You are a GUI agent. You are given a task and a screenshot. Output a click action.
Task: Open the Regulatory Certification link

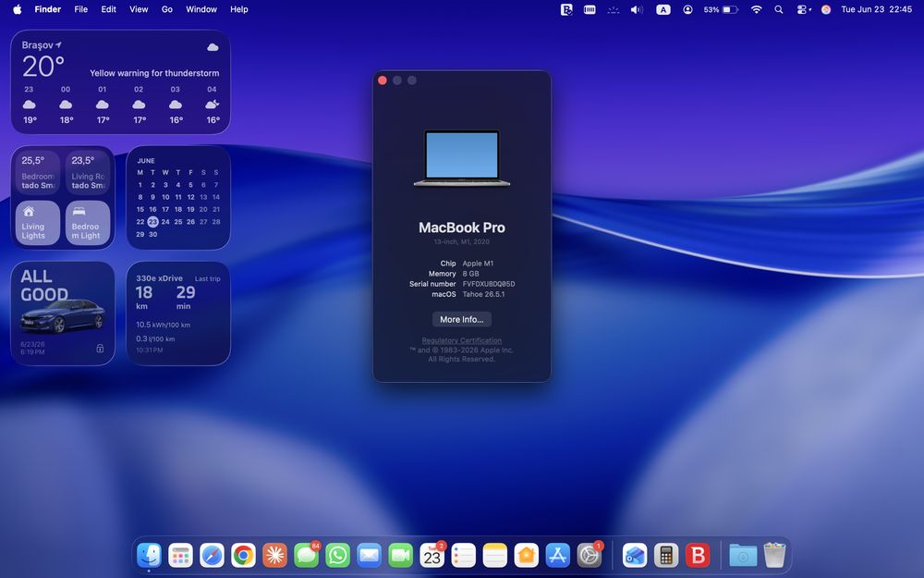click(462, 340)
